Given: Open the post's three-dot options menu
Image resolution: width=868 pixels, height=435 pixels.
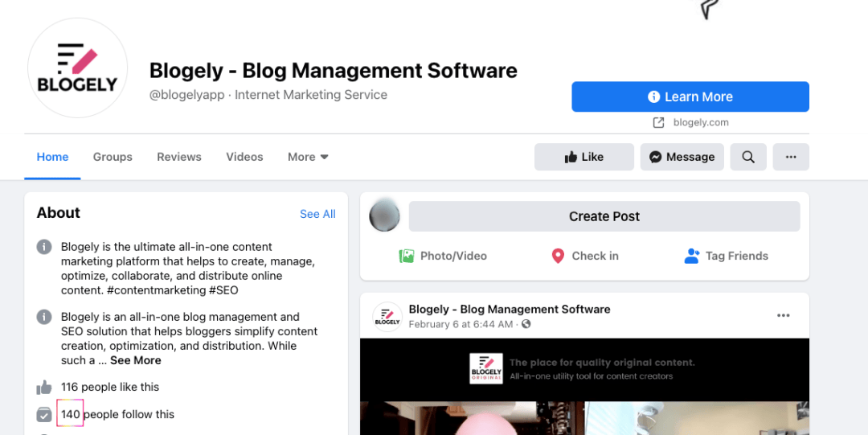Looking at the screenshot, I should coord(784,315).
